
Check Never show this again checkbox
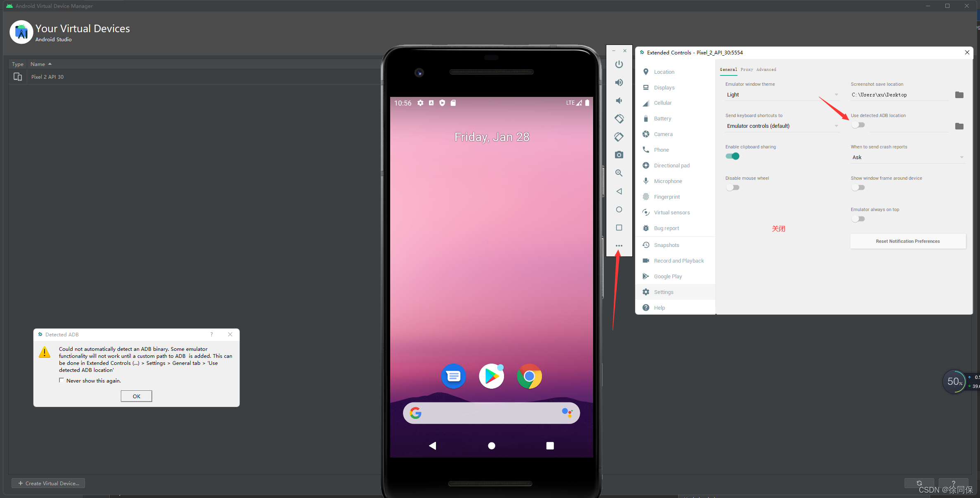click(x=61, y=381)
